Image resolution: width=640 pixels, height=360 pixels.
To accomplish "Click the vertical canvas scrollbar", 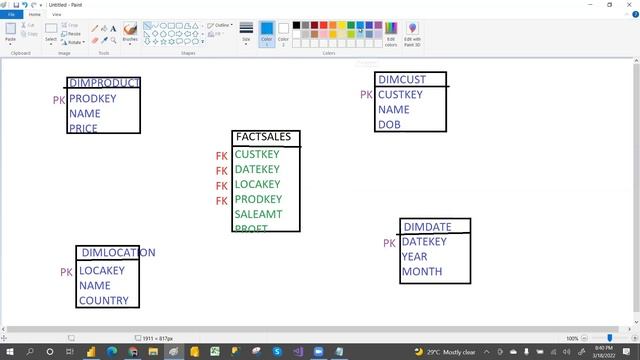I will tap(636, 188).
